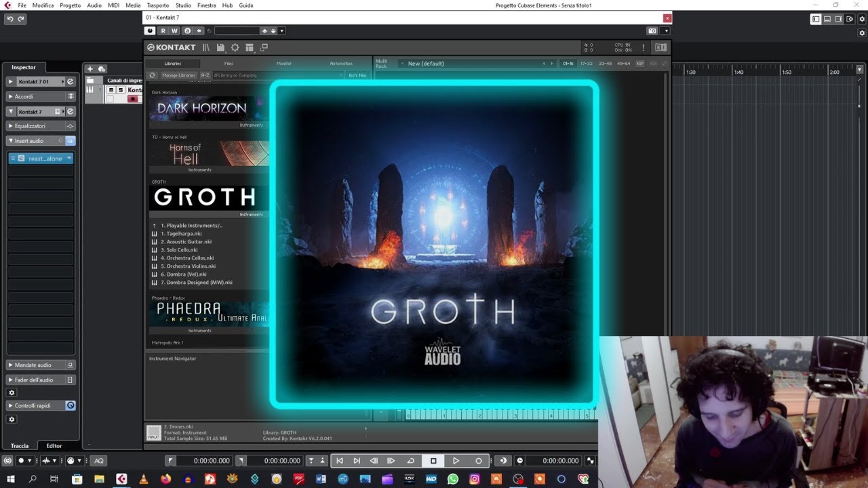The height and width of the screenshot is (488, 868).
Task: Open Instruments under Dark Horizon
Action: coord(251,125)
